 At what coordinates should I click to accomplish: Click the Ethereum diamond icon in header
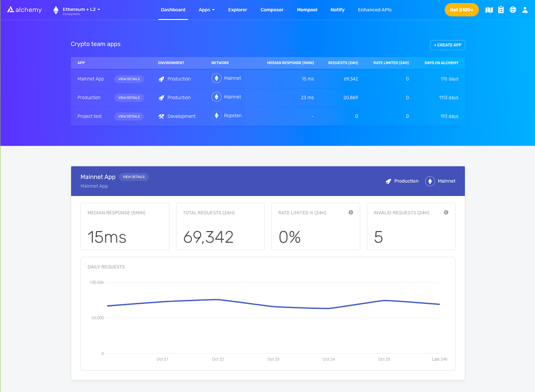point(56,10)
